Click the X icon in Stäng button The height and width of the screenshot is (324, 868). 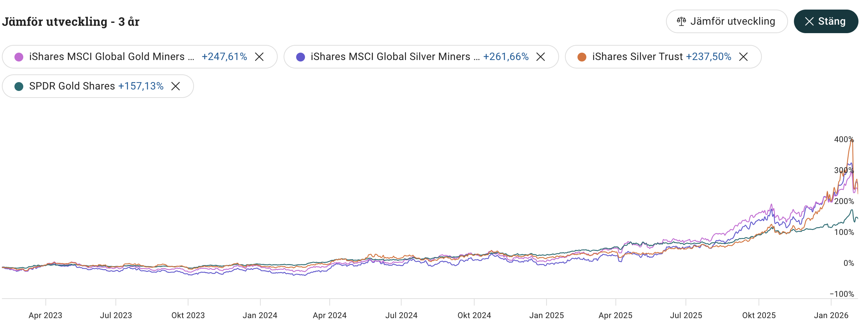809,21
